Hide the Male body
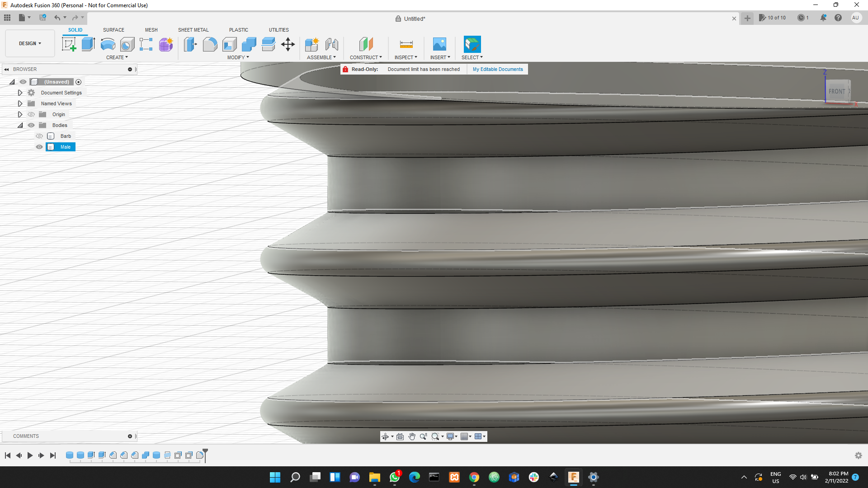The width and height of the screenshot is (868, 488). 39,147
